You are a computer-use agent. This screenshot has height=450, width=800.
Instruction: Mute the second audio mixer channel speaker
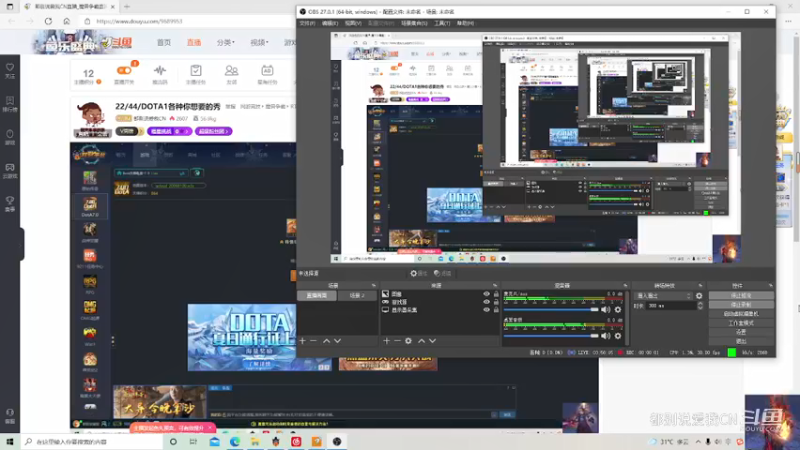pyautogui.click(x=606, y=336)
